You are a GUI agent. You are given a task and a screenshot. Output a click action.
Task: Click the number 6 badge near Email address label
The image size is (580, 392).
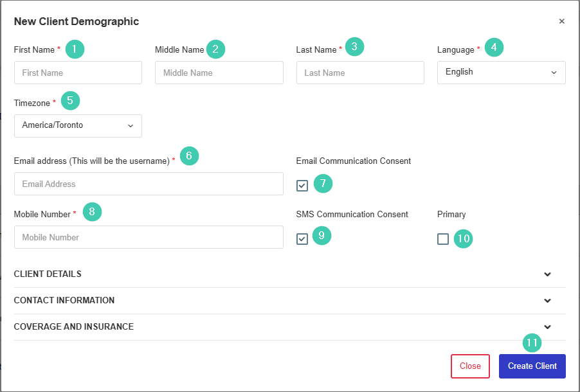point(190,156)
